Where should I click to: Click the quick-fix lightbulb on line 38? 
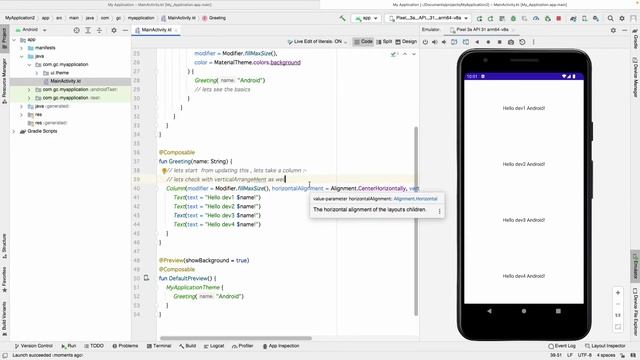[x=164, y=171]
